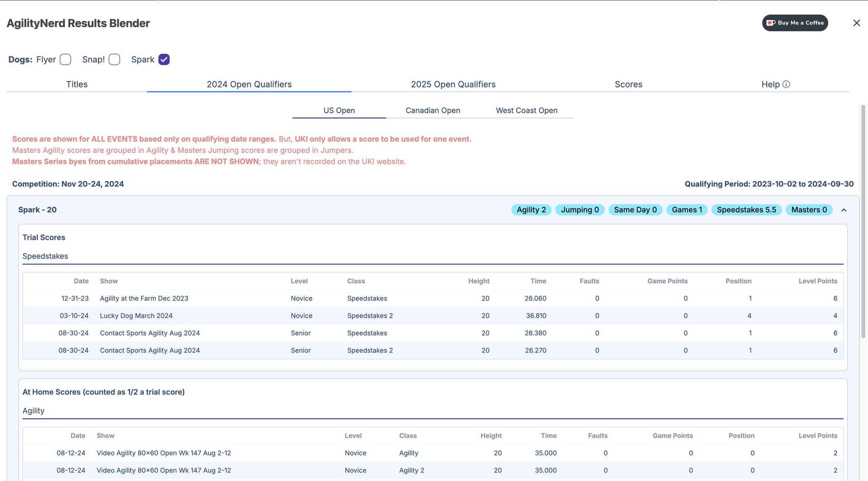The height and width of the screenshot is (481, 868).
Task: Switch to the Titles tab
Action: [x=77, y=85]
